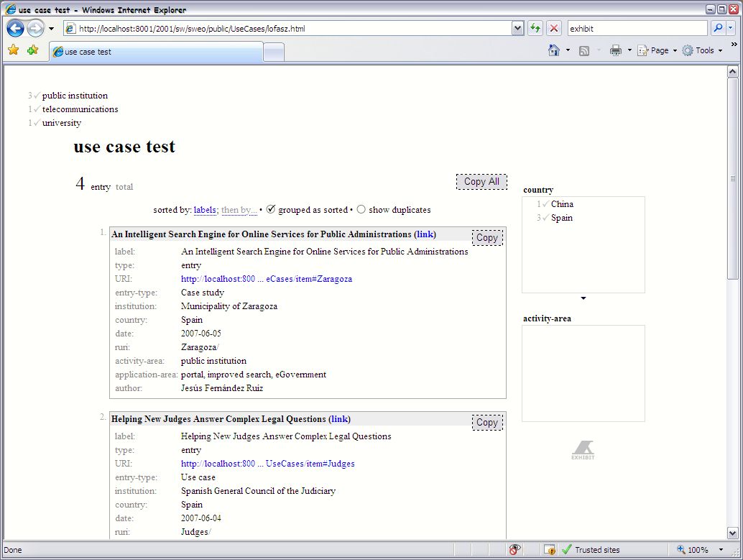
Task: Click the red Stop loading icon
Action: 553,29
